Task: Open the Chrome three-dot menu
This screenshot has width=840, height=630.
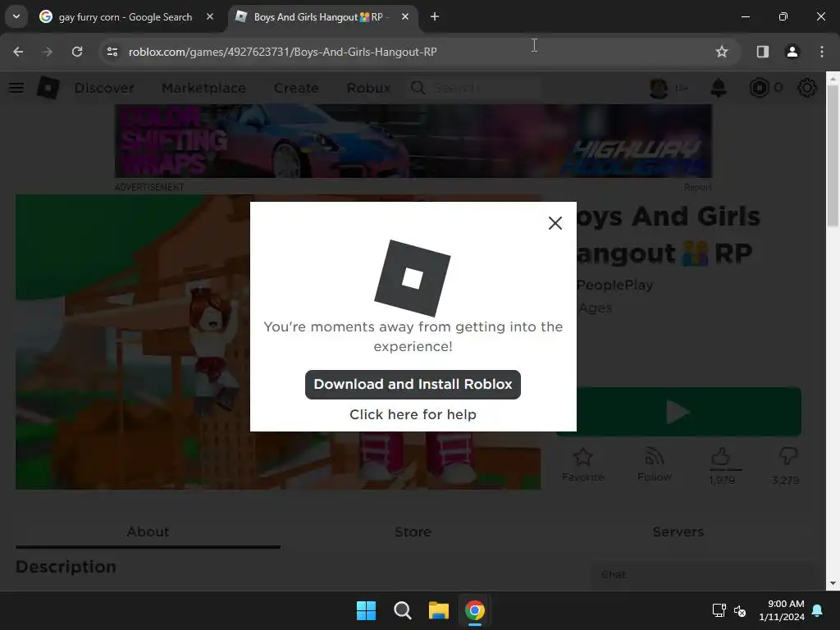Action: click(822, 52)
